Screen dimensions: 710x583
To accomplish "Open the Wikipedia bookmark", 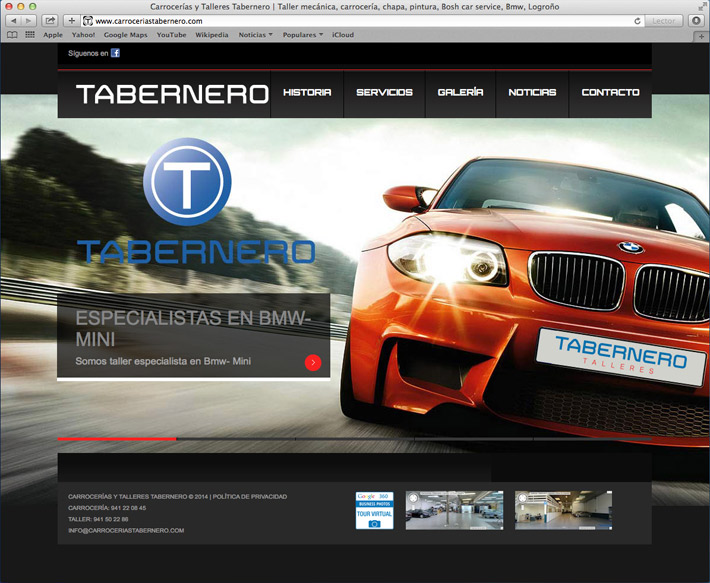I will click(211, 35).
